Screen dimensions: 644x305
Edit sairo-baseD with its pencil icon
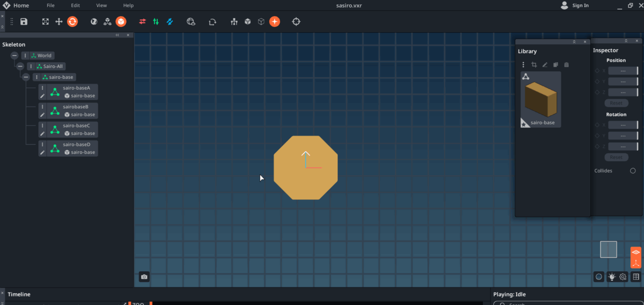42,152
